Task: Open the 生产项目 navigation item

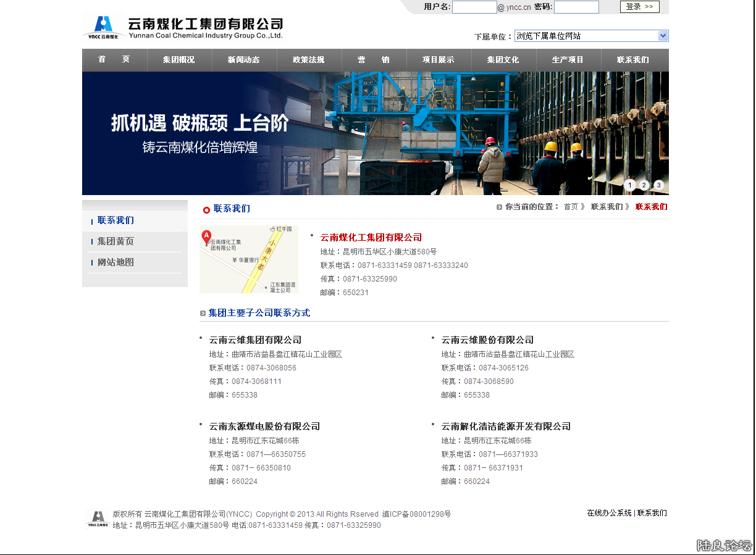Action: (x=568, y=60)
